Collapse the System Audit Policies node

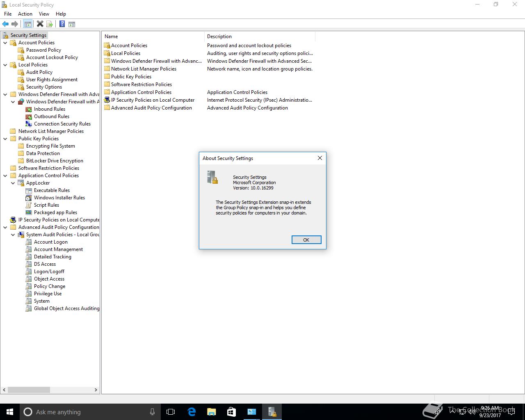coord(13,235)
